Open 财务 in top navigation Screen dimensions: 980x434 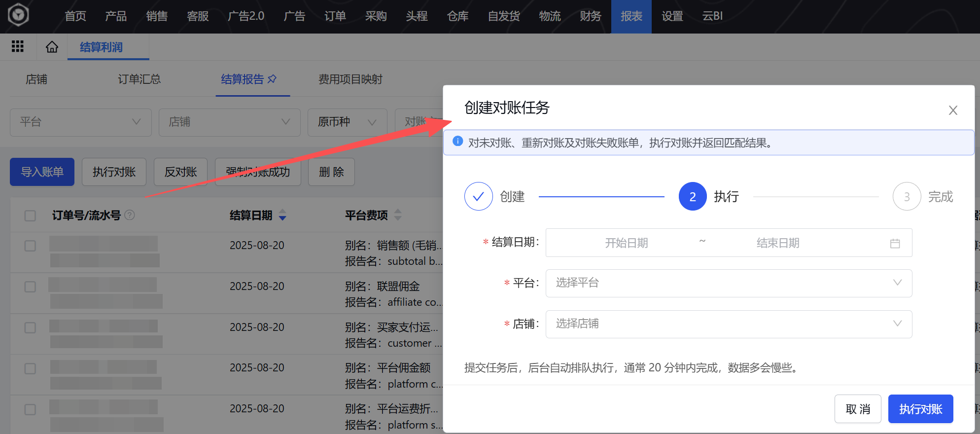pyautogui.click(x=591, y=16)
